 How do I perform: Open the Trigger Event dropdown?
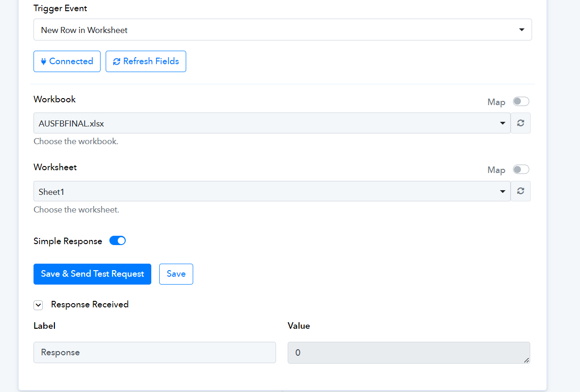283,30
